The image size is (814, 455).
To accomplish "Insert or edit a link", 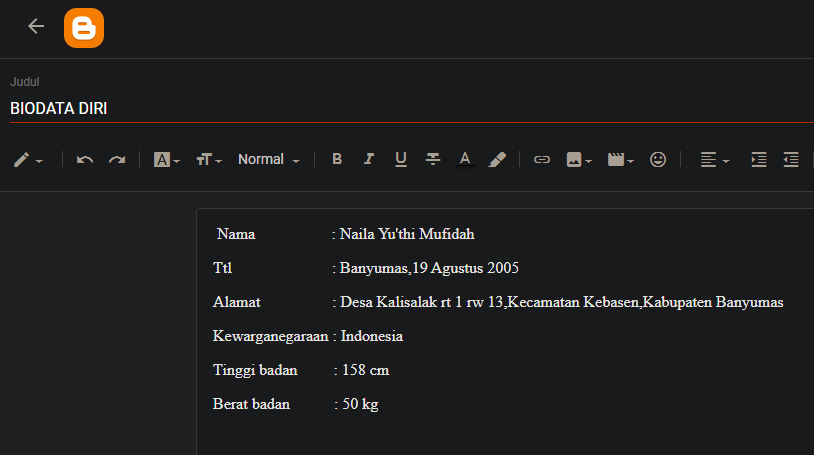I will pyautogui.click(x=542, y=159).
